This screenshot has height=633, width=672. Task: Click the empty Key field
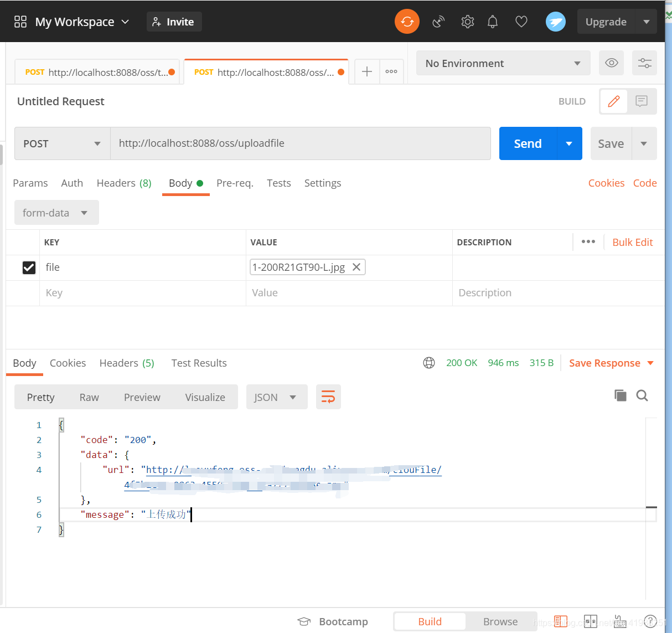(143, 293)
